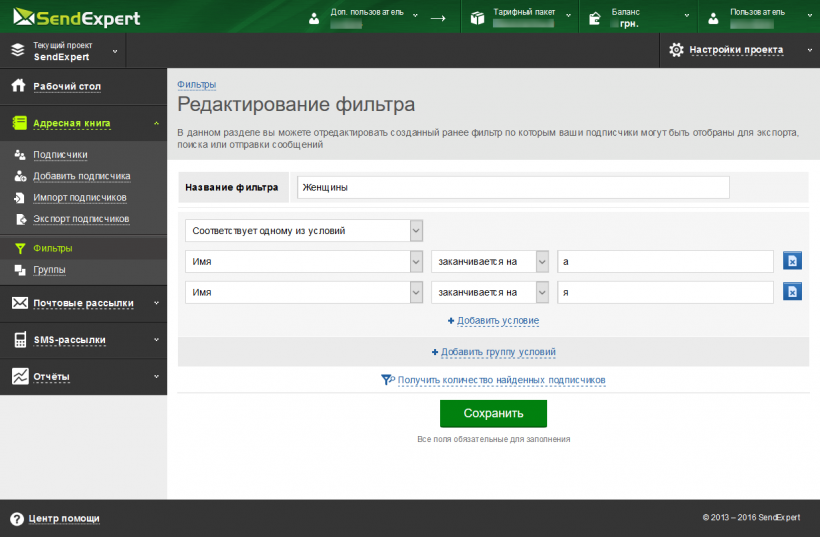Open the Группы menu item

pos(49,270)
